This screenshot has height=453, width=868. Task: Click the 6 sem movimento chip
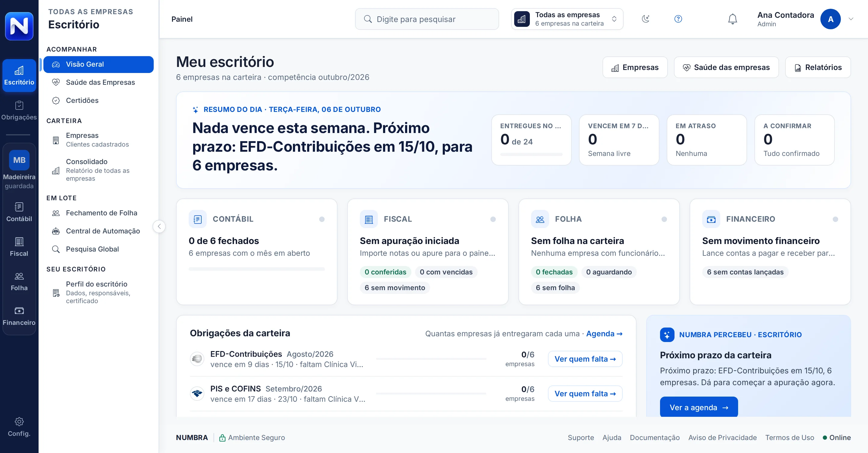tap(395, 288)
